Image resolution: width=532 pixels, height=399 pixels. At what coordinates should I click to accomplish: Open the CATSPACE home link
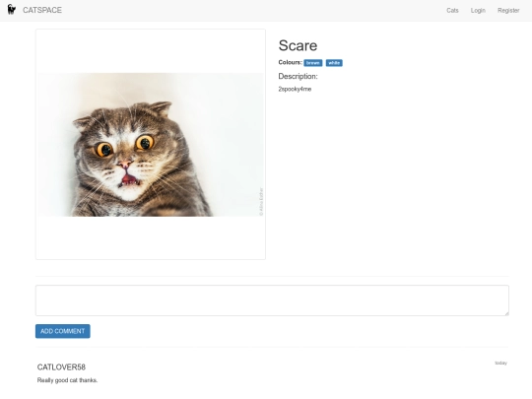click(x=42, y=10)
